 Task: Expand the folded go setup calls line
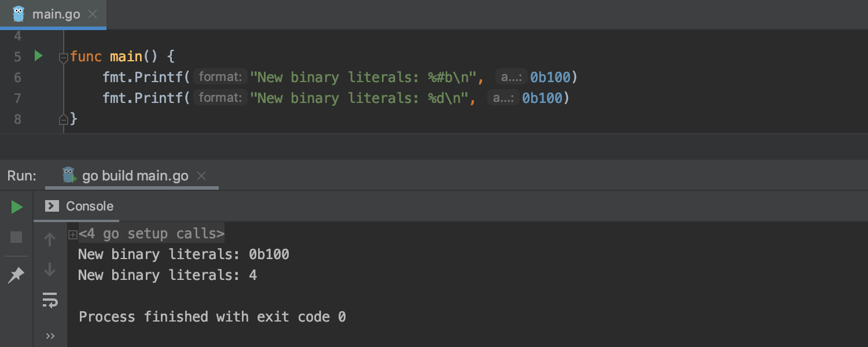tap(73, 234)
